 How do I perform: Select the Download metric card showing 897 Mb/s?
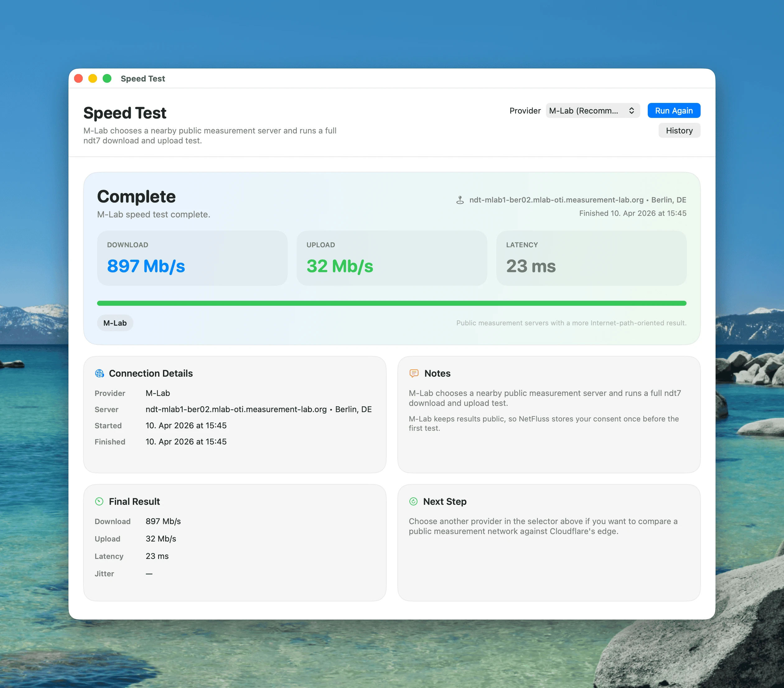pos(192,258)
